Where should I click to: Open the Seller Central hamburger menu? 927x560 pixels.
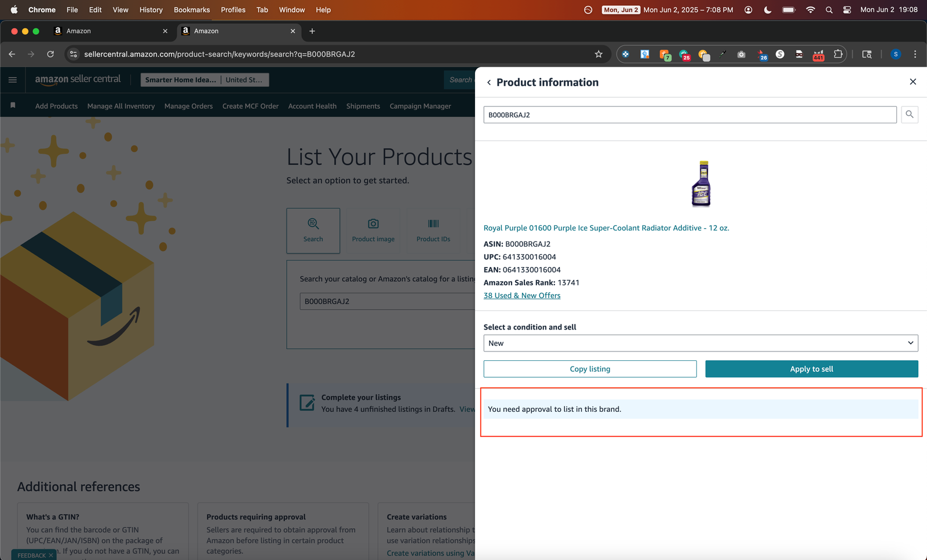(x=13, y=80)
